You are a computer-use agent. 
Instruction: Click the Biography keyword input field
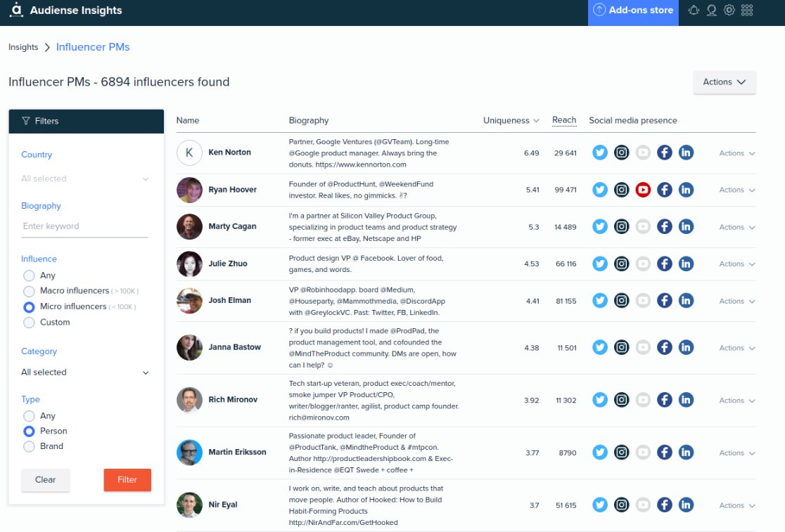pos(84,226)
